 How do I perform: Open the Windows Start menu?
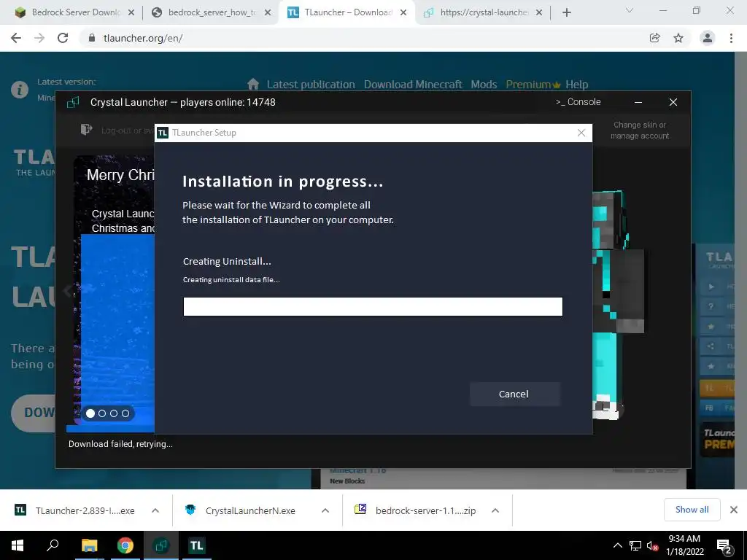coord(18,545)
